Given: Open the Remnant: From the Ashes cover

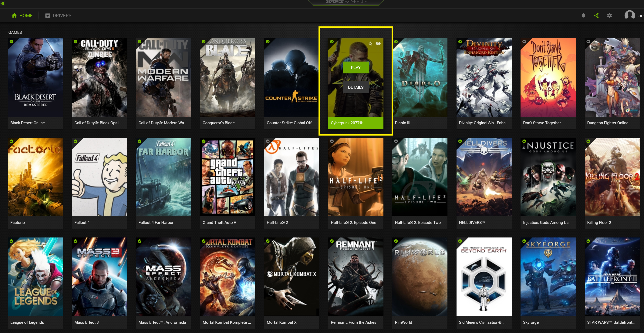Looking at the screenshot, I should point(356,277).
